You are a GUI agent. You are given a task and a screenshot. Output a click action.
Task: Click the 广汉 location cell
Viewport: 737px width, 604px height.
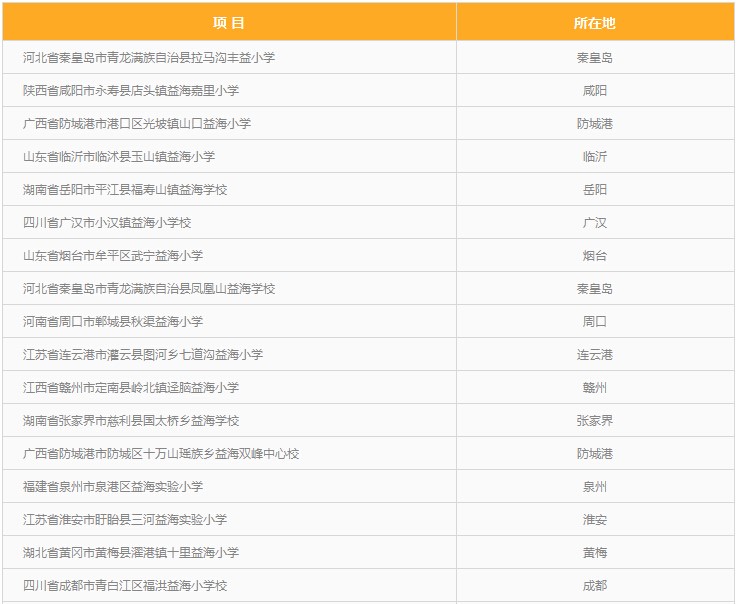pos(595,222)
